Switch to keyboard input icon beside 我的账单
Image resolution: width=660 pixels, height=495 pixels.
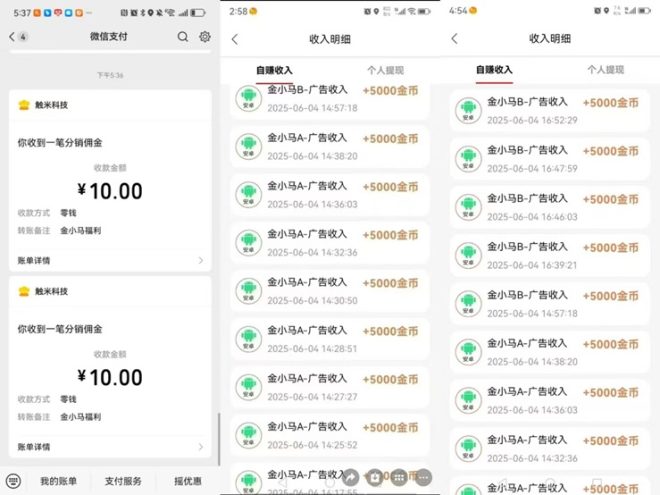[12, 481]
